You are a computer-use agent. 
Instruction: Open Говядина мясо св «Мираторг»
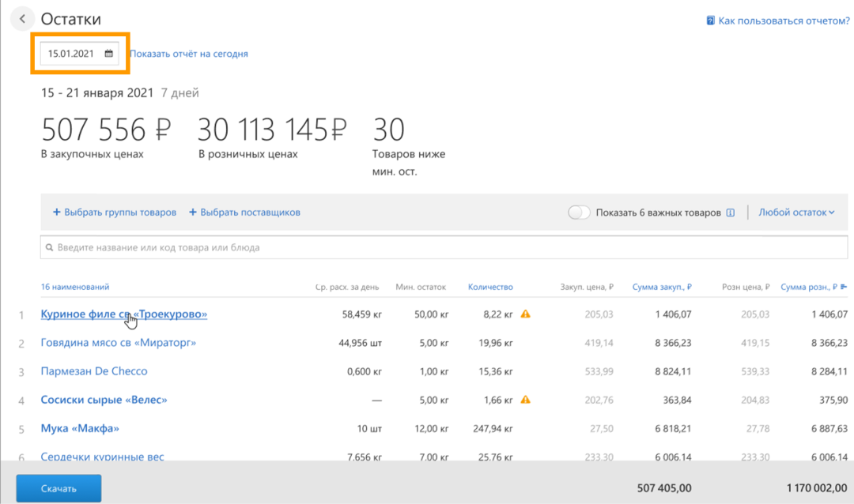point(118,343)
